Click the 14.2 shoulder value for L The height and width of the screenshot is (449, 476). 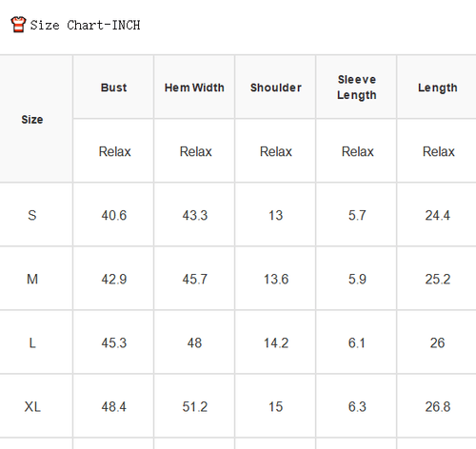[276, 342]
